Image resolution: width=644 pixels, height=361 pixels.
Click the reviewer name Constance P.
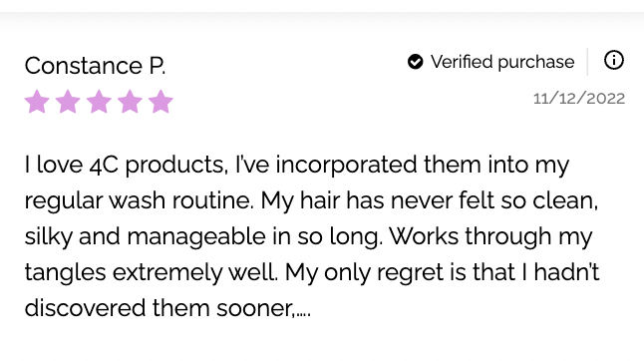click(x=95, y=66)
